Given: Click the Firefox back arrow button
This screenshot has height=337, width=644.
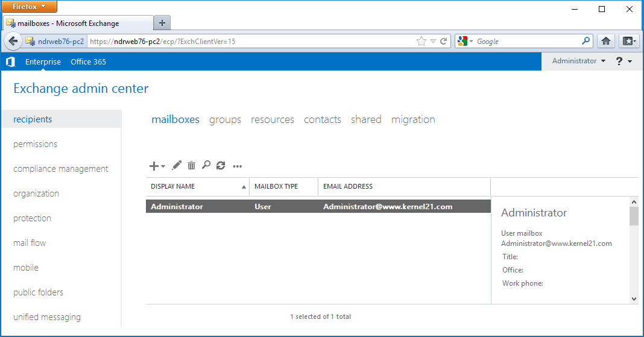Looking at the screenshot, I should pyautogui.click(x=13, y=41).
